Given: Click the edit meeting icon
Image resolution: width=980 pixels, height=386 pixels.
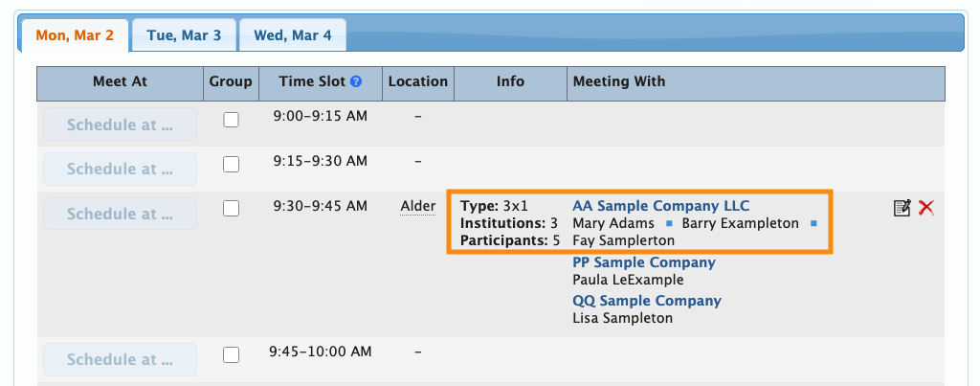Looking at the screenshot, I should pos(902,208).
